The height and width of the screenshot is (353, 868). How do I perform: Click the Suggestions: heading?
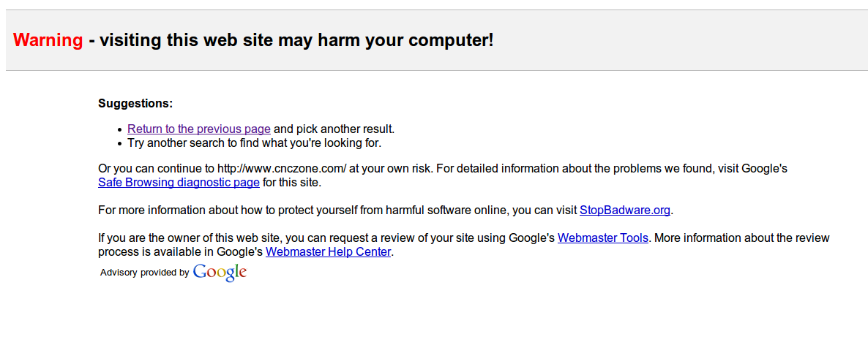135,104
